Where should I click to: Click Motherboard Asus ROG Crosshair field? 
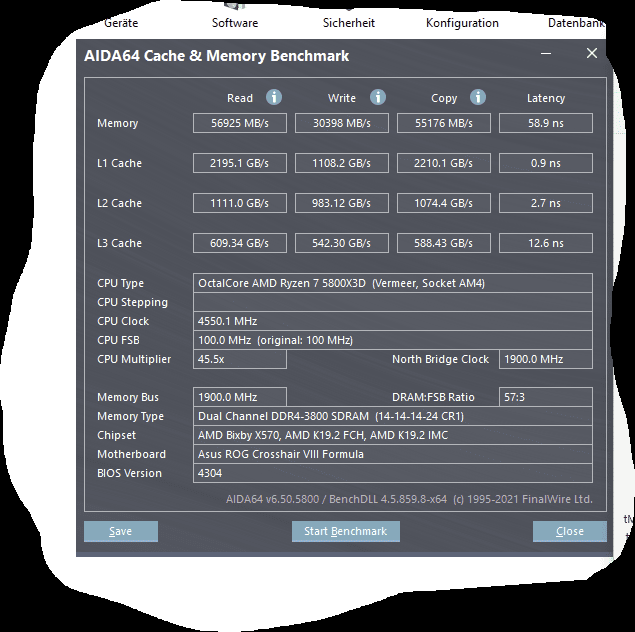(x=393, y=454)
